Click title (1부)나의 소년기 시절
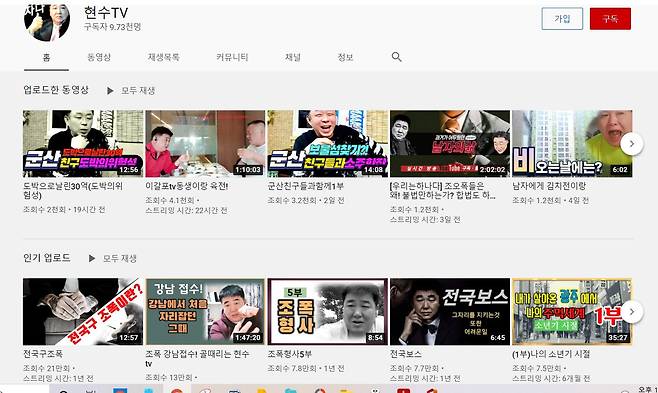Image resolution: width=658 pixels, height=393 pixels. click(551, 354)
